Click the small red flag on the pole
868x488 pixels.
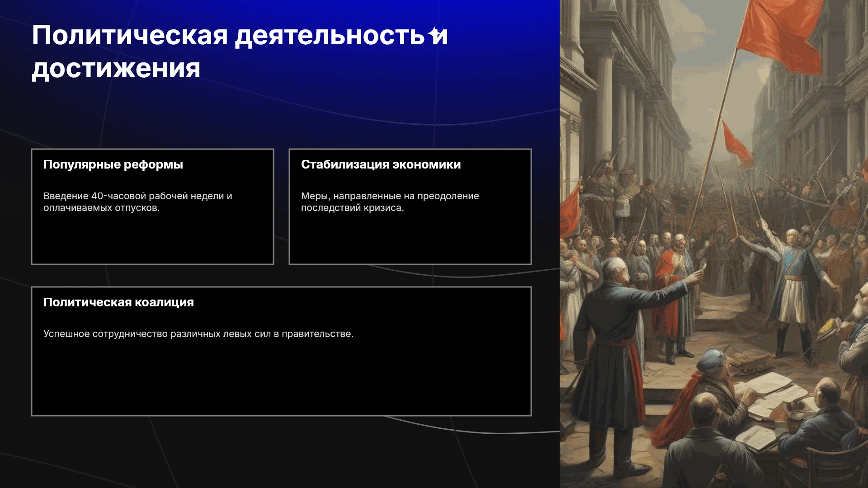[x=736, y=144]
